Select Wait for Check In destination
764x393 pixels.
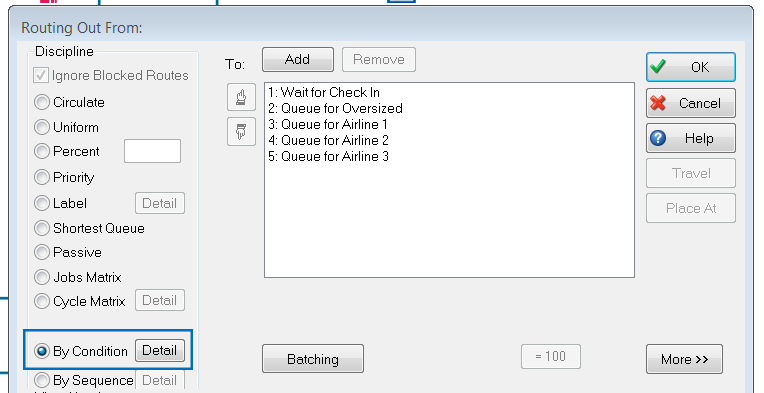point(324,92)
